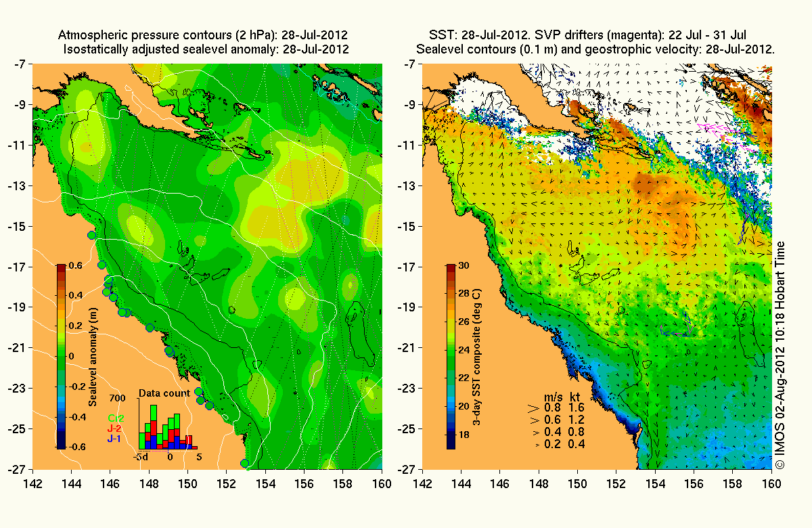Click the red 'J-2' legend label
Viewport: 812px width, 528px height.
click(x=115, y=428)
